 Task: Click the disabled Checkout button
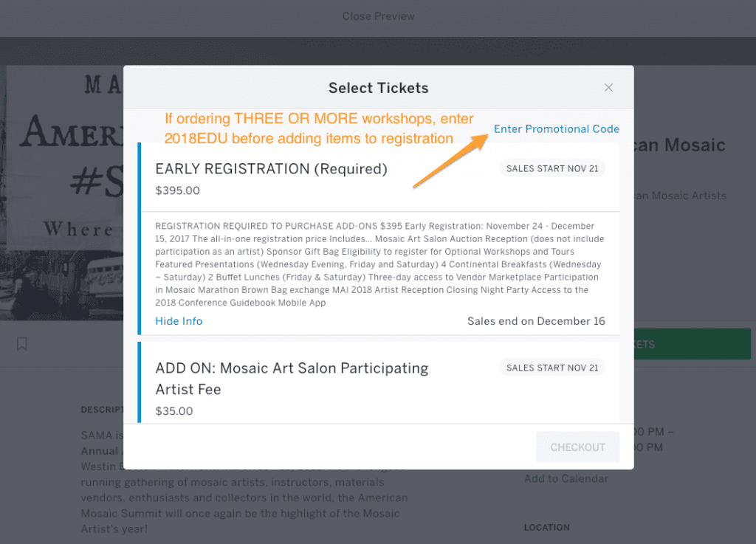tap(577, 447)
